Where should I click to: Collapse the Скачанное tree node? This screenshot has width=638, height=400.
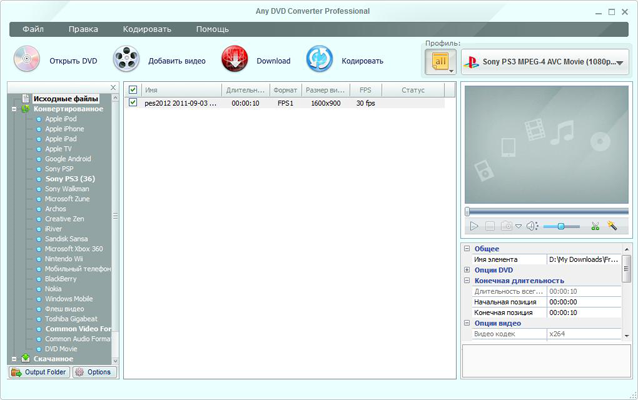(14, 358)
